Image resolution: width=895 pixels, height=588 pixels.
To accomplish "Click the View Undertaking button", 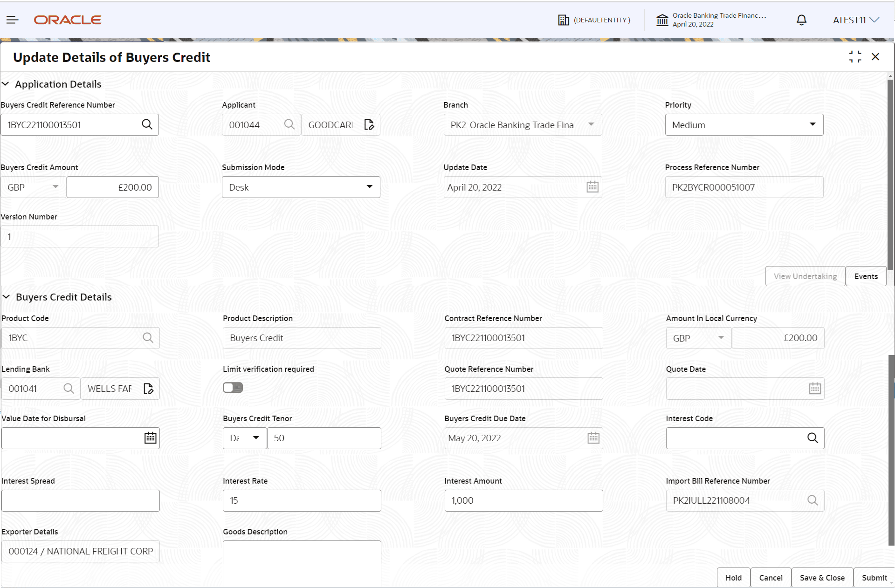I will tap(805, 276).
